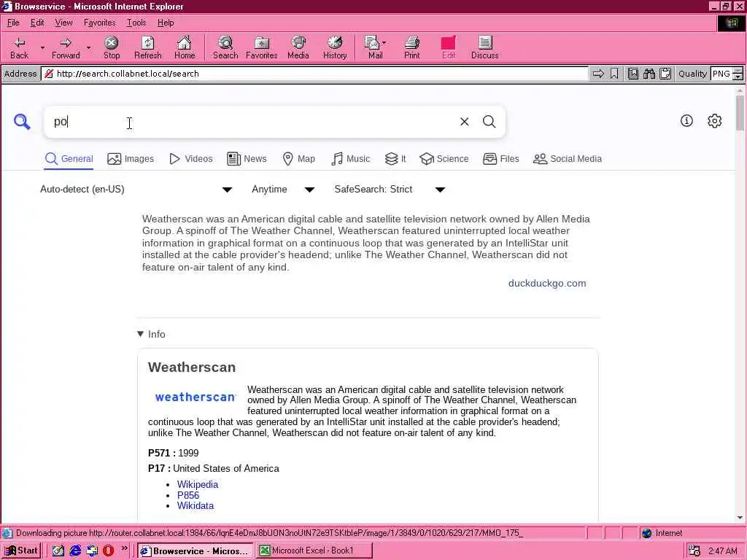Viewport: 747px width, 560px height.
Task: Click the framed bookmark icon near Quality
Action: 632,74
